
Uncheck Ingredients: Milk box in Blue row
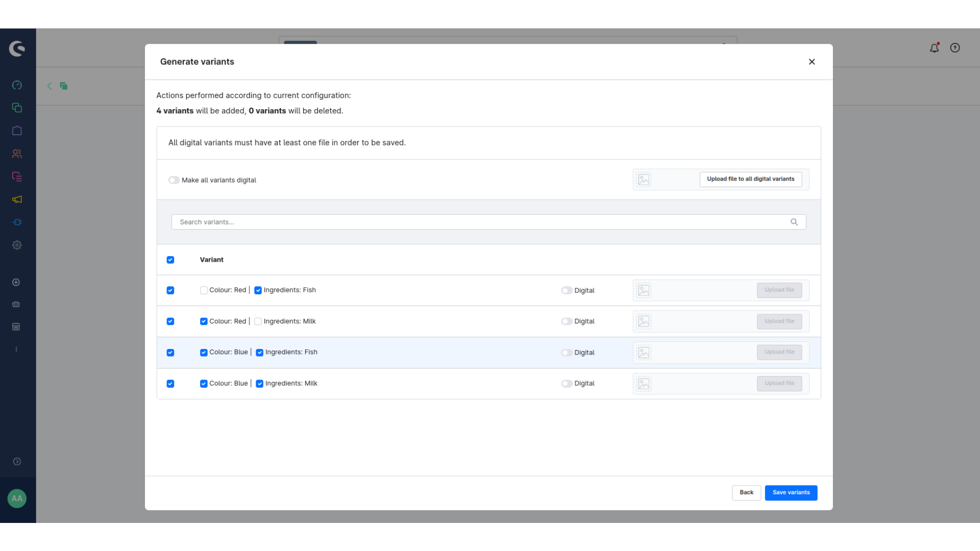click(259, 384)
